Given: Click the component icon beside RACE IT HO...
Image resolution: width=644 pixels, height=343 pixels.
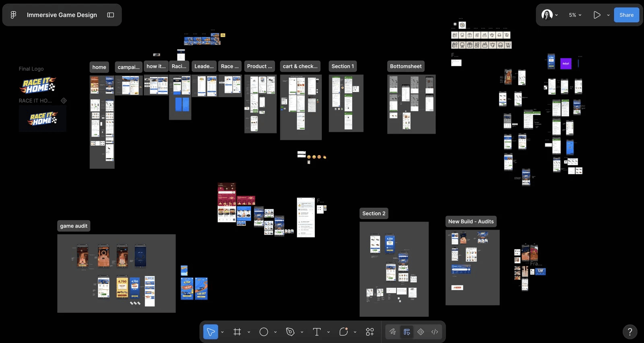Looking at the screenshot, I should coord(64,100).
